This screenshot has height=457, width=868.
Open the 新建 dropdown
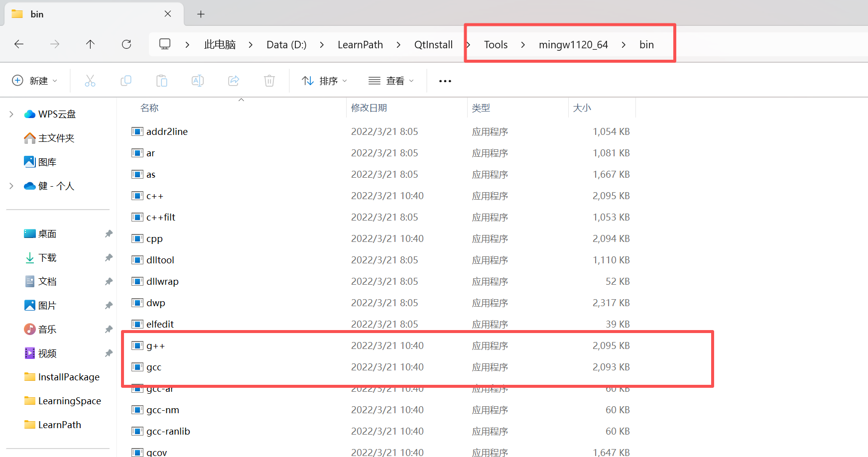pos(35,81)
